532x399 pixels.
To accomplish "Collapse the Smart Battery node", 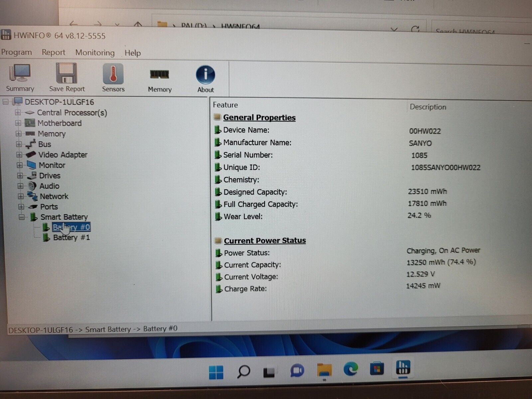I will click(22, 217).
